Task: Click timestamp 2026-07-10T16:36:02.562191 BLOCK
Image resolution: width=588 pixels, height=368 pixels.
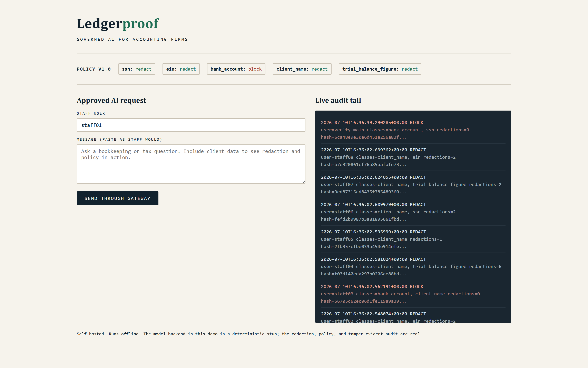Action: tap(372, 287)
